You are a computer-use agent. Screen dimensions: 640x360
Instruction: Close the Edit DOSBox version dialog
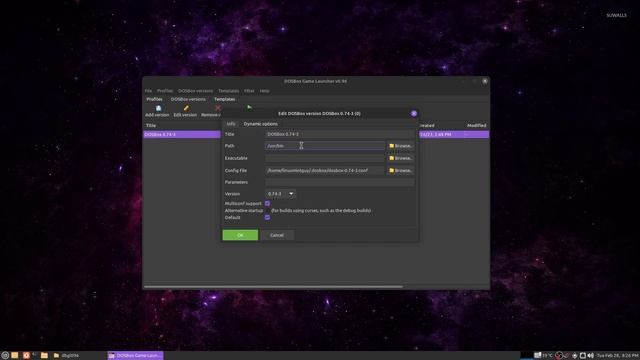coord(413,113)
